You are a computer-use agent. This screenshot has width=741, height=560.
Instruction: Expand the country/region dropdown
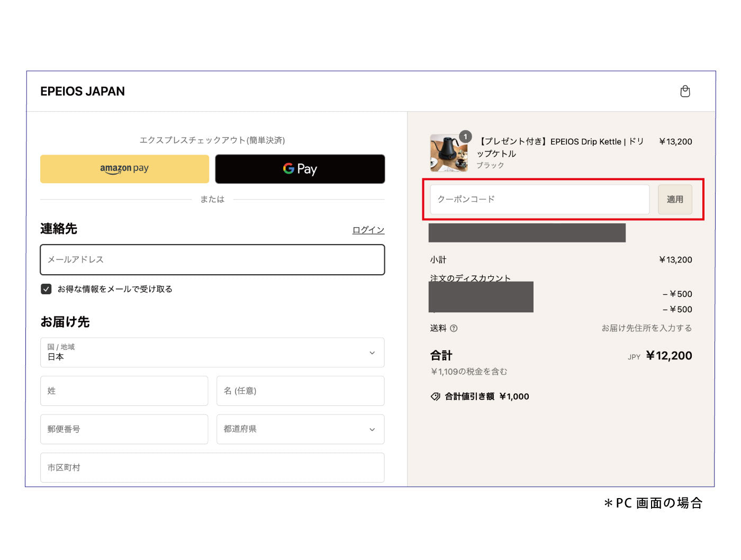pos(212,353)
